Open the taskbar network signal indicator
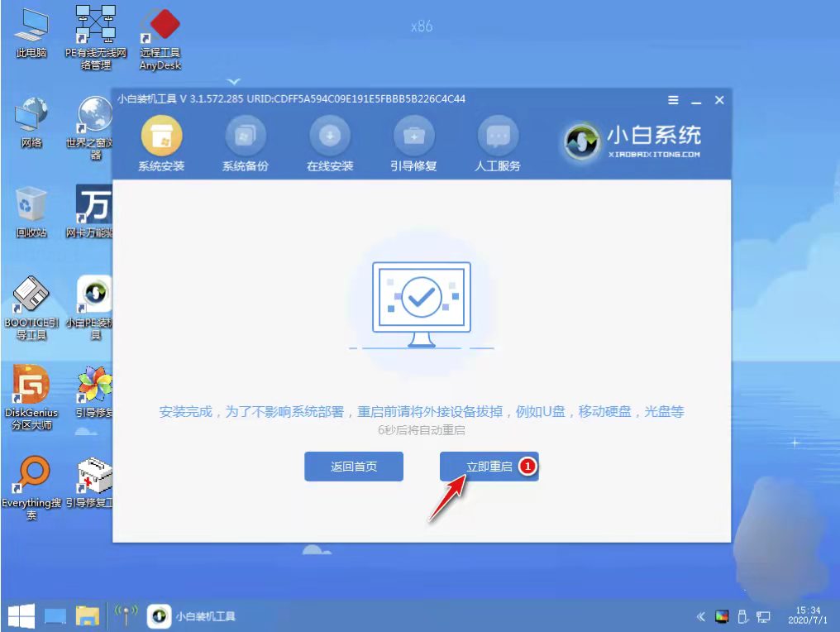This screenshot has height=632, width=840. click(x=126, y=615)
